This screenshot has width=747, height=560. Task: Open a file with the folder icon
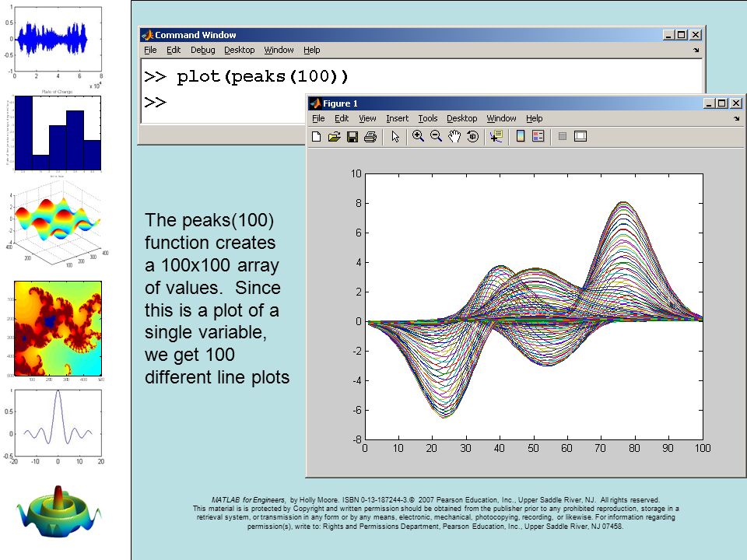pos(334,137)
